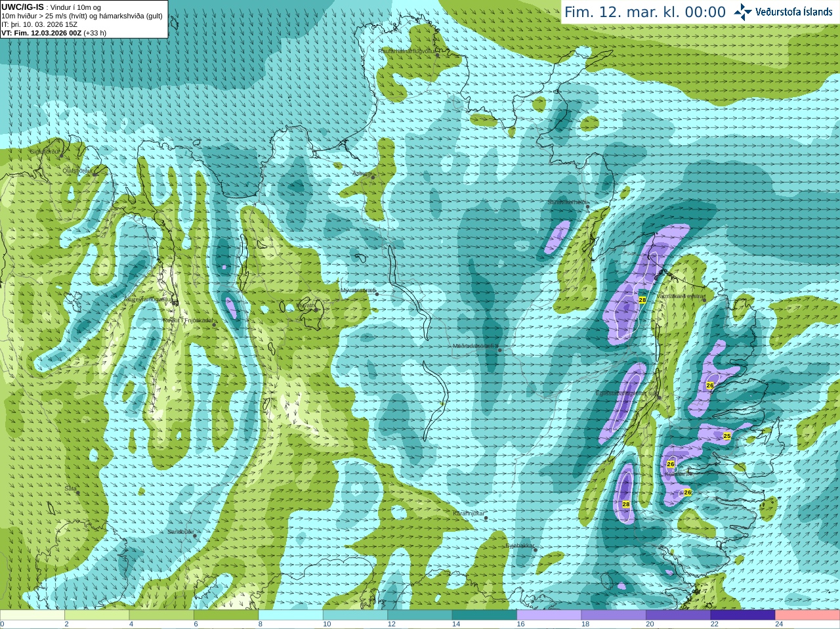The height and width of the screenshot is (629, 840).
Task: Click the 'UWC/IG-IS' model title text
Action: (22, 7)
